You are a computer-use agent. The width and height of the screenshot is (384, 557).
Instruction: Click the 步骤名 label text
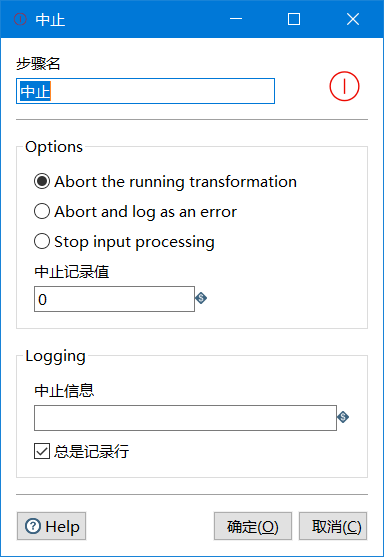[x=38, y=64]
